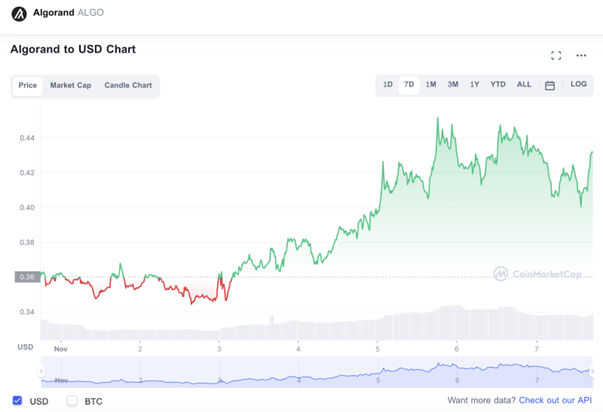This screenshot has width=603, height=412.
Task: Click the Algorand name text in header
Action: click(53, 13)
